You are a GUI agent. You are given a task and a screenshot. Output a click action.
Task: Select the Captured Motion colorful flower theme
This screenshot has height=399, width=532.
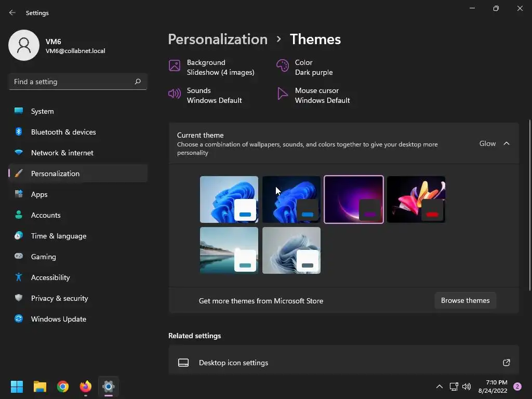coord(416,199)
